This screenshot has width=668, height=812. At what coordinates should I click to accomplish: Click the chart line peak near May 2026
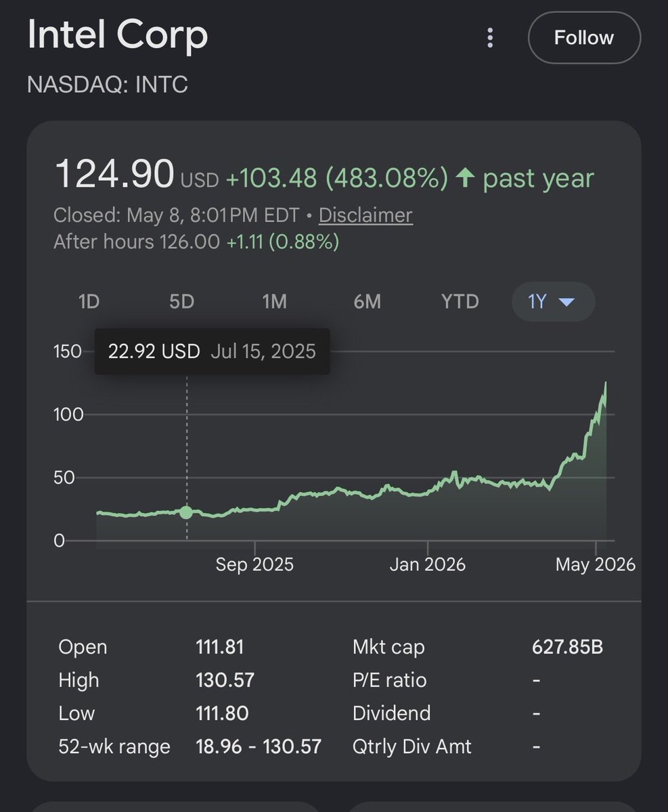tap(606, 384)
